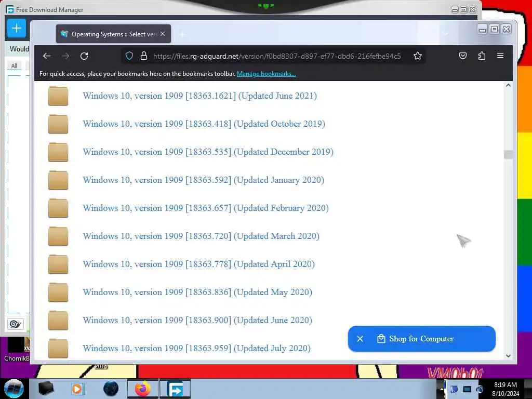Image resolution: width=532 pixels, height=399 pixels.
Task: Open the Firefox extensions puzzle icon
Action: click(482, 56)
